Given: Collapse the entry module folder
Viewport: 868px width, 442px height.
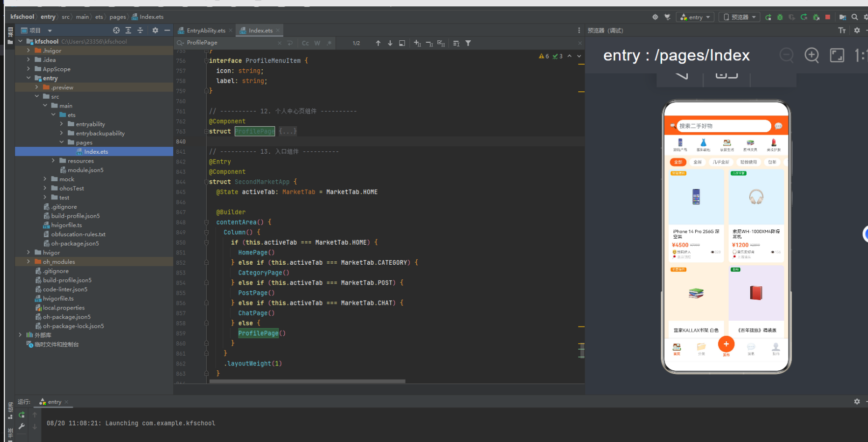Looking at the screenshot, I should pyautogui.click(x=28, y=78).
